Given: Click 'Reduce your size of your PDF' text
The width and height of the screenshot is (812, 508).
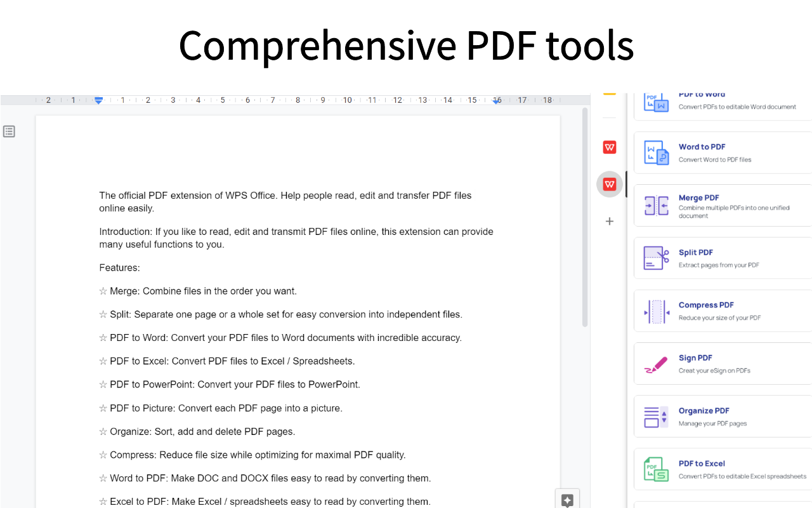Looking at the screenshot, I should [x=719, y=318].
